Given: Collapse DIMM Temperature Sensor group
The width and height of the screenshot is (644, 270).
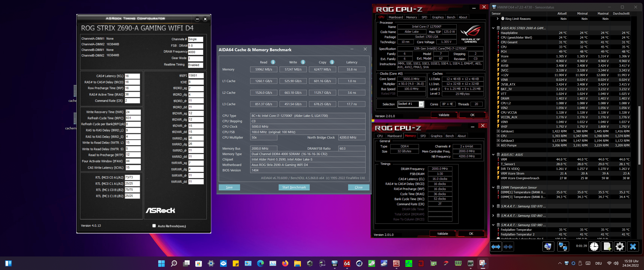Looking at the screenshot, I should [493, 187].
